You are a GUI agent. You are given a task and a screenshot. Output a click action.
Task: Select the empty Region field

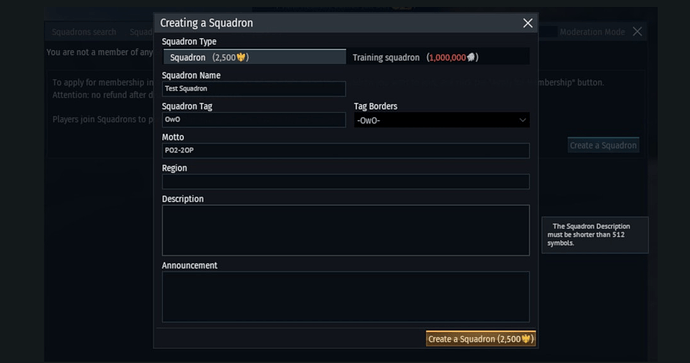[345, 182]
